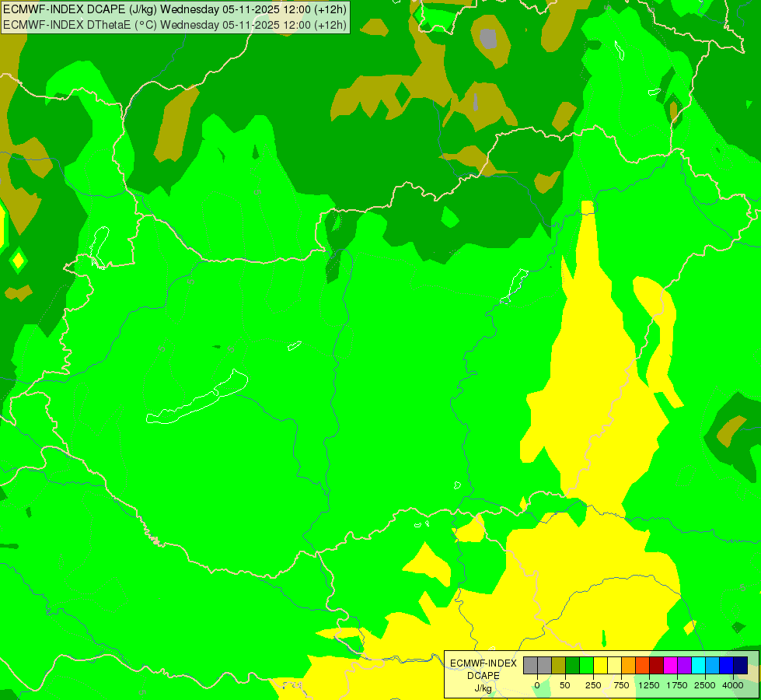Click the gray patch at the map's top

point(488,39)
